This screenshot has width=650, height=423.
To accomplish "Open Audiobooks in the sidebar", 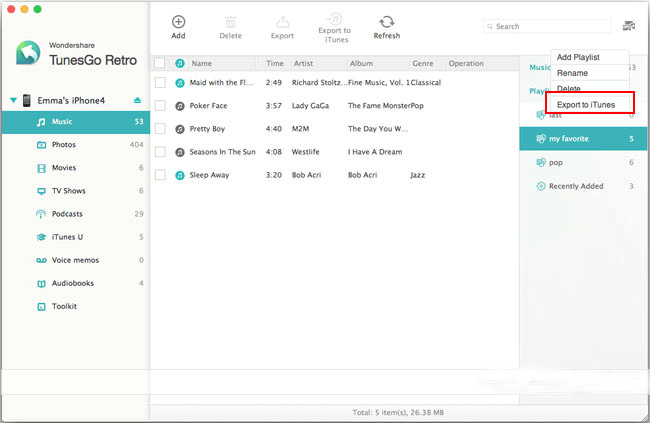I will [x=75, y=283].
